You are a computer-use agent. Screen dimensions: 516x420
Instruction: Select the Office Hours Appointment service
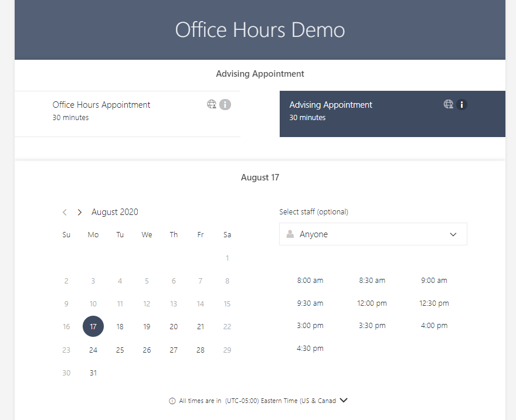pyautogui.click(x=127, y=114)
